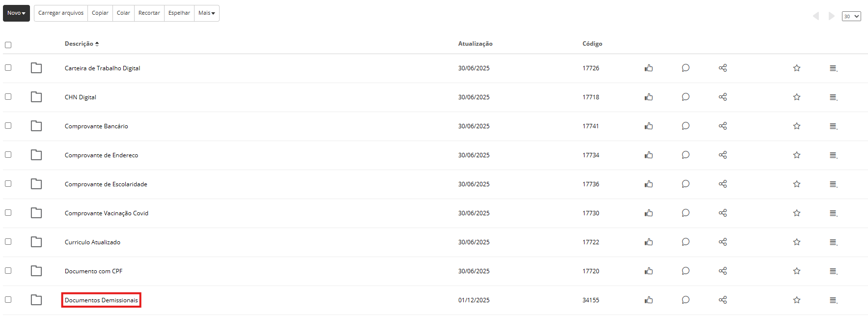Screen dimensions: 868x318
Task: Share the Documento com CPF folder
Action: pyautogui.click(x=723, y=271)
